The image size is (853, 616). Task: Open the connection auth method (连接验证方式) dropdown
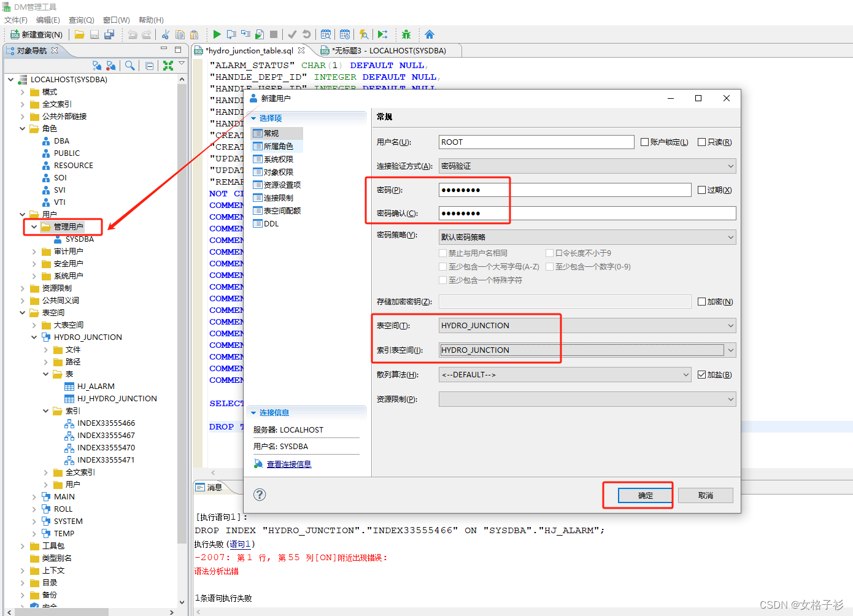pos(587,166)
